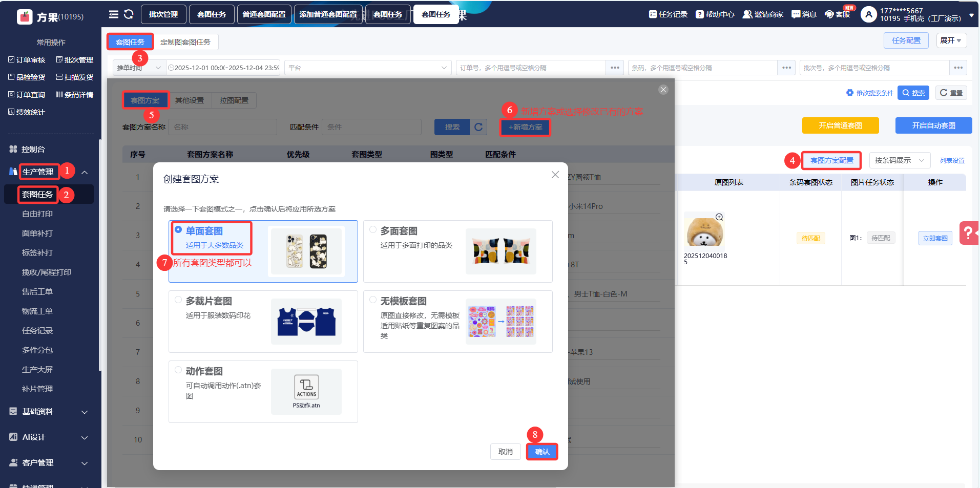Expand the 基础资料 menu section
The image size is (980, 488).
tap(85, 412)
